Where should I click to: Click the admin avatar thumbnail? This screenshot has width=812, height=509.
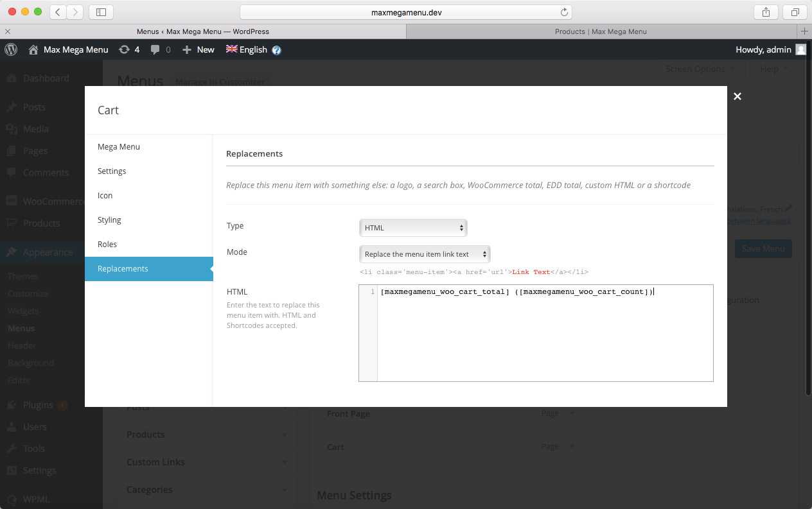click(800, 49)
